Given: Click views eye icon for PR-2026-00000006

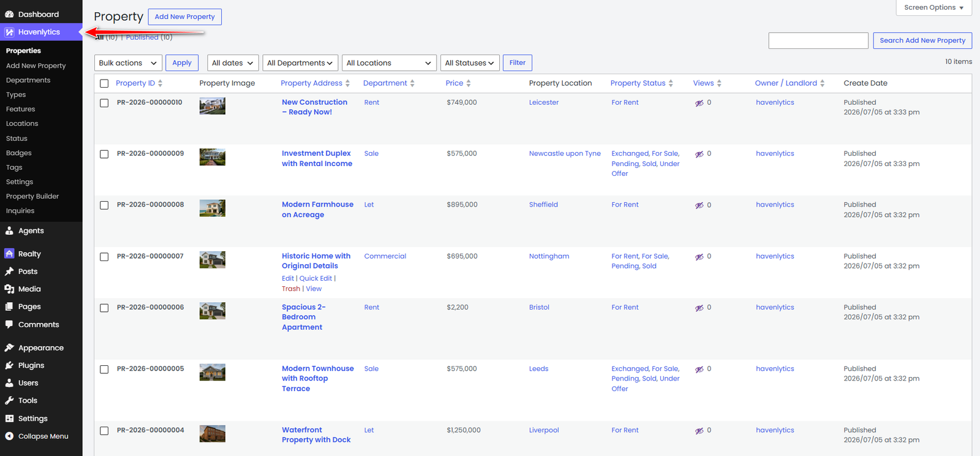Looking at the screenshot, I should tap(699, 308).
